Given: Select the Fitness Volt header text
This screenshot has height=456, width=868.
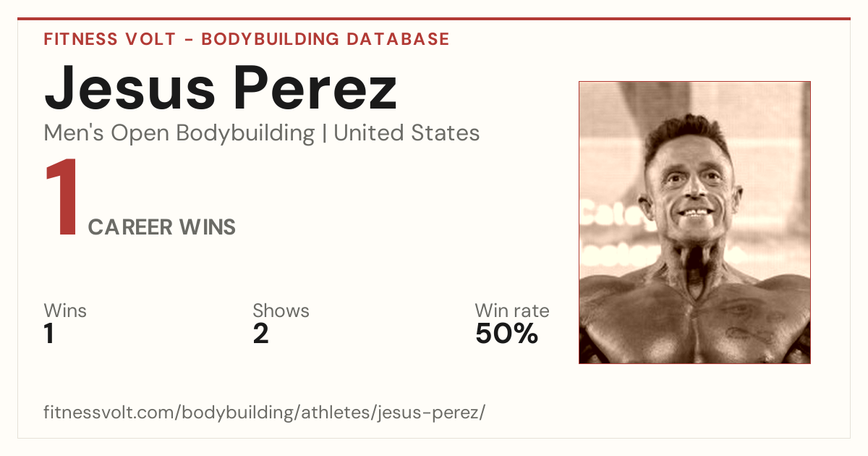Looking at the screenshot, I should pyautogui.click(x=110, y=39).
